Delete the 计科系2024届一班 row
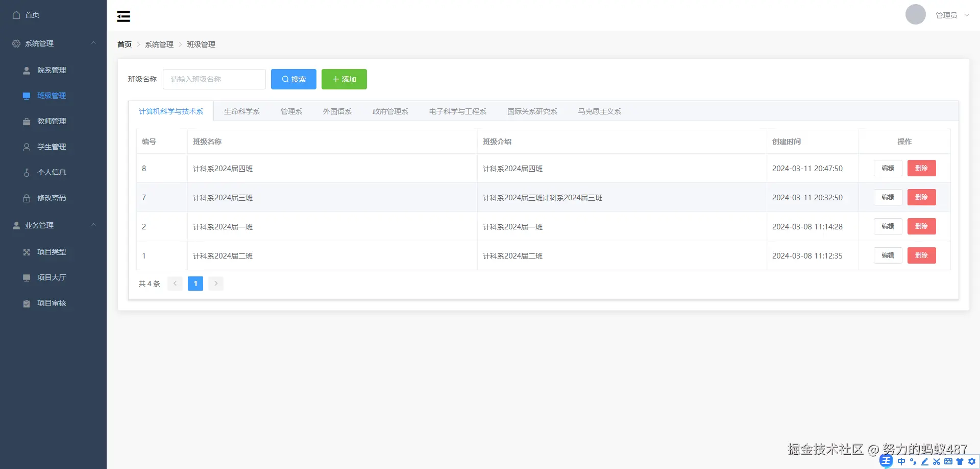This screenshot has height=469, width=980. point(922,226)
